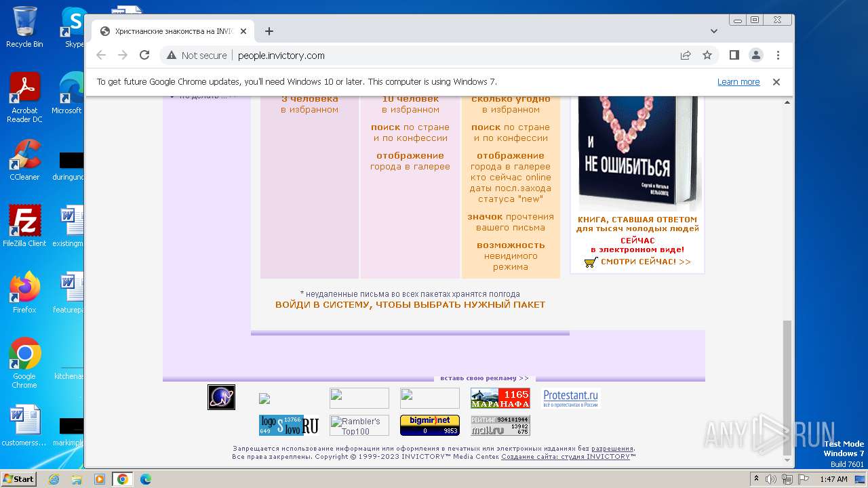
Task: Click СМОТРИ СЕЙЧАС link under book
Action: point(646,262)
